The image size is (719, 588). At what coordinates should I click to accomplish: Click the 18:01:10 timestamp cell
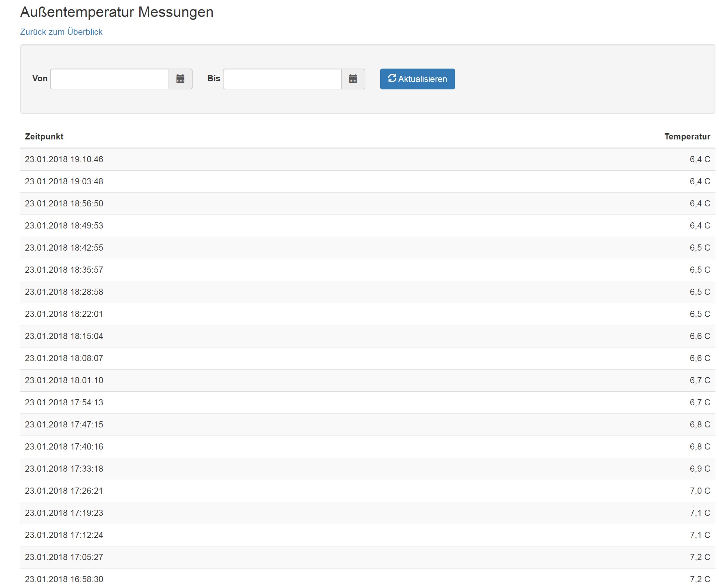[x=64, y=380]
